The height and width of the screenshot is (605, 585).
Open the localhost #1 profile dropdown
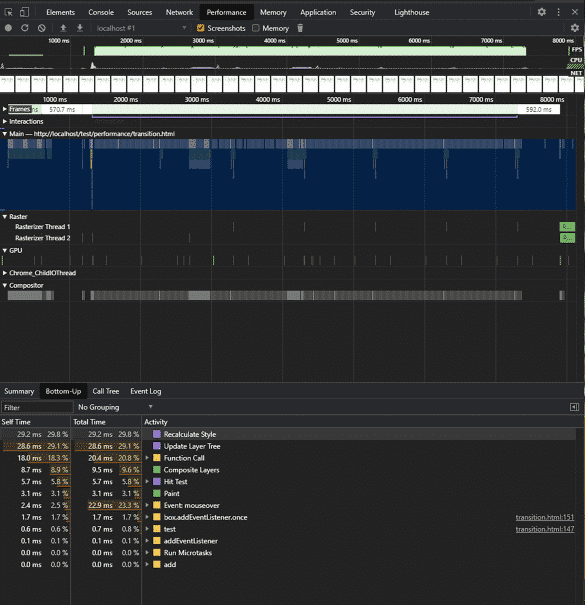pyautogui.click(x=141, y=28)
